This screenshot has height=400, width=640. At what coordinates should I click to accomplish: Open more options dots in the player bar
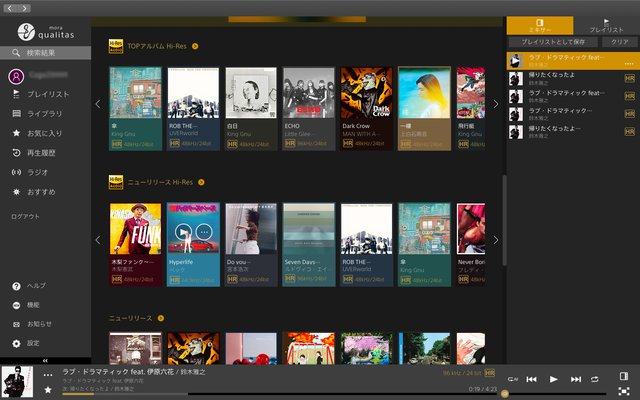pos(48,375)
